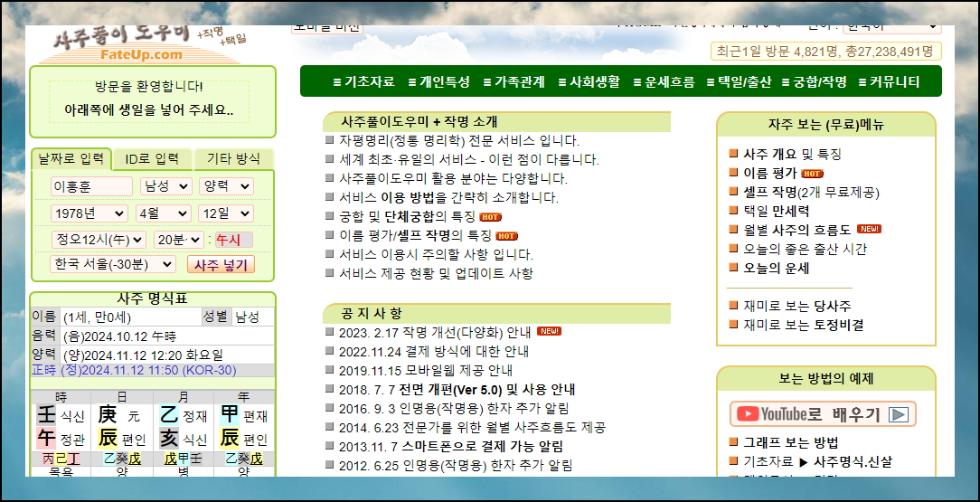Open the calendar type dropdown 양력

click(x=226, y=186)
